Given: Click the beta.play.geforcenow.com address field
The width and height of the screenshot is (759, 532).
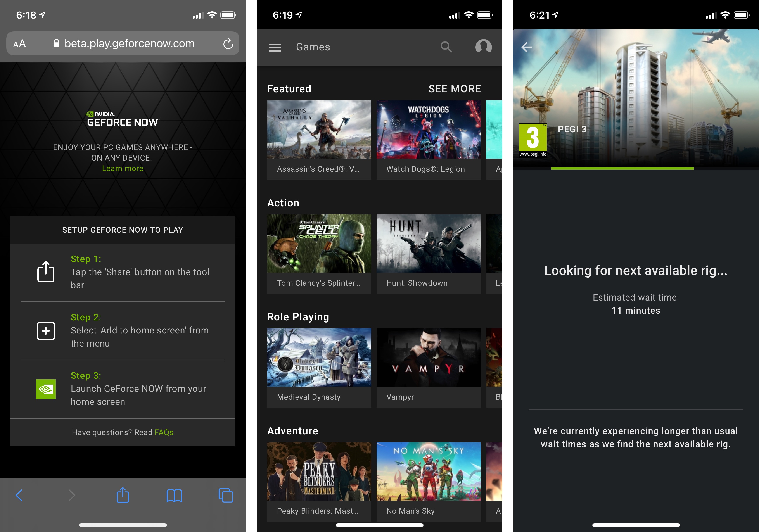Looking at the screenshot, I should (x=129, y=43).
